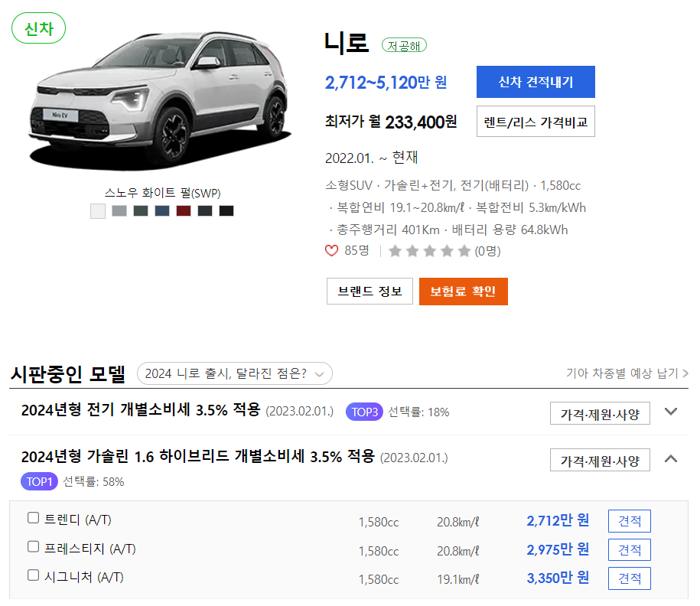The height and width of the screenshot is (606, 700).
Task: Check the 프레스티지 (A/T) checkbox
Action: (33, 546)
